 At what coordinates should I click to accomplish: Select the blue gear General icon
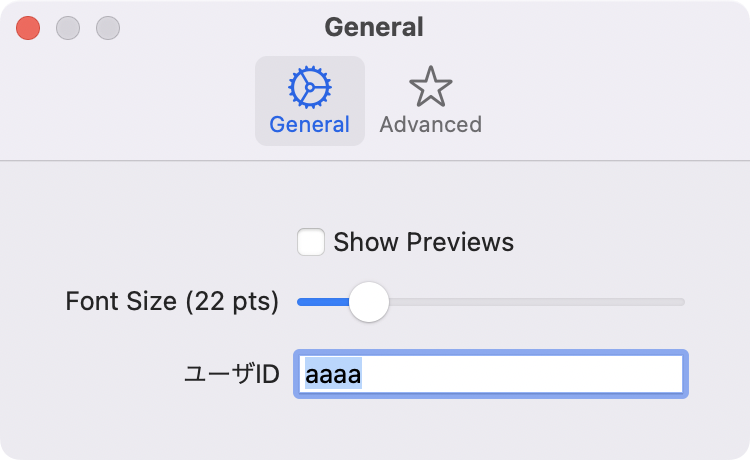coord(309,87)
